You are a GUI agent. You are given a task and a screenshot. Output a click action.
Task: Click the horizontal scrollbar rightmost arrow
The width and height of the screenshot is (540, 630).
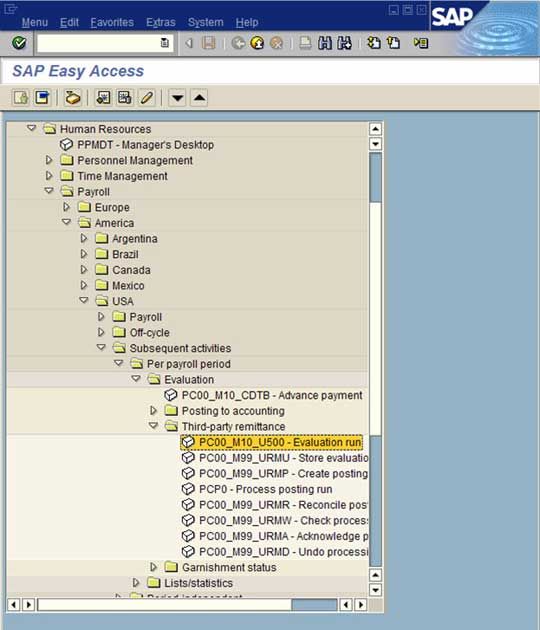pos(361,604)
